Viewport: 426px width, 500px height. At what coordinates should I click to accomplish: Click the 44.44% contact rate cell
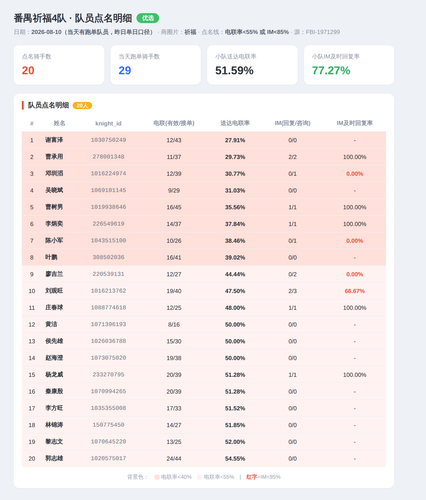click(235, 274)
